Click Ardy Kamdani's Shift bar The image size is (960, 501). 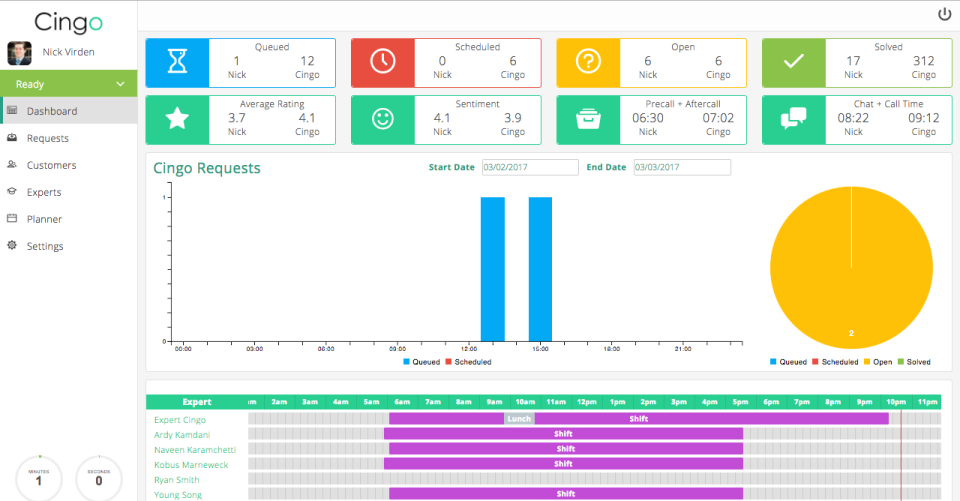pos(563,434)
